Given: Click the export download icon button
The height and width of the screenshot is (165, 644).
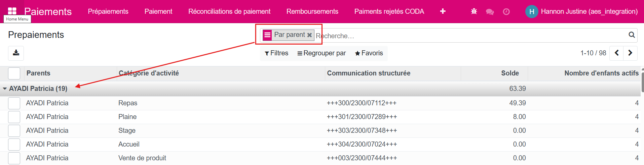Looking at the screenshot, I should (16, 53).
